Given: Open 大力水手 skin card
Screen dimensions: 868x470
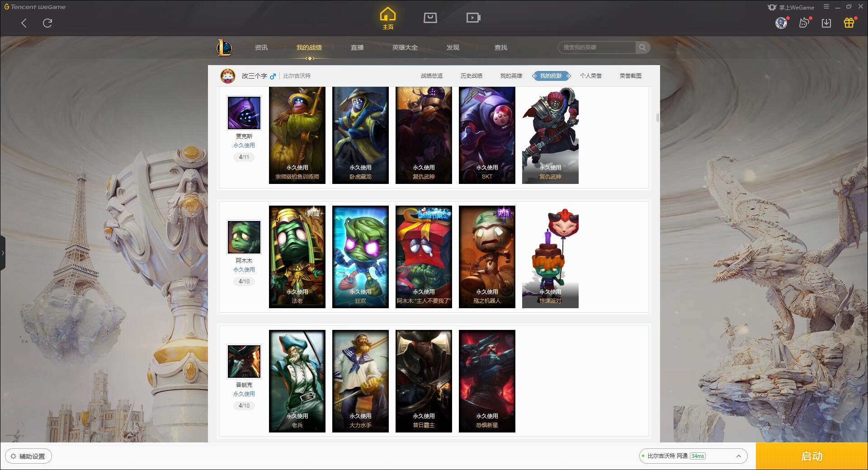Looking at the screenshot, I should tap(360, 381).
